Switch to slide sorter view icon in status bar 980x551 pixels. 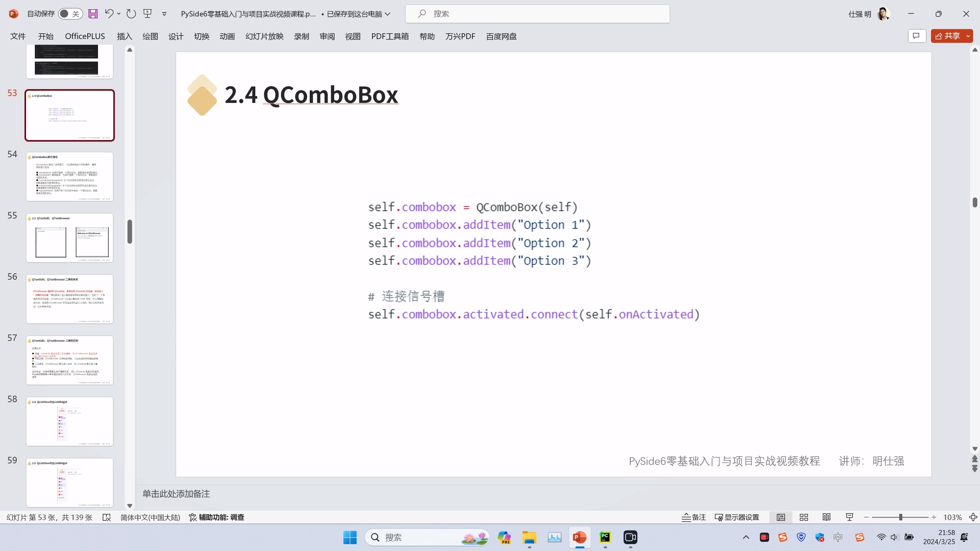804,517
